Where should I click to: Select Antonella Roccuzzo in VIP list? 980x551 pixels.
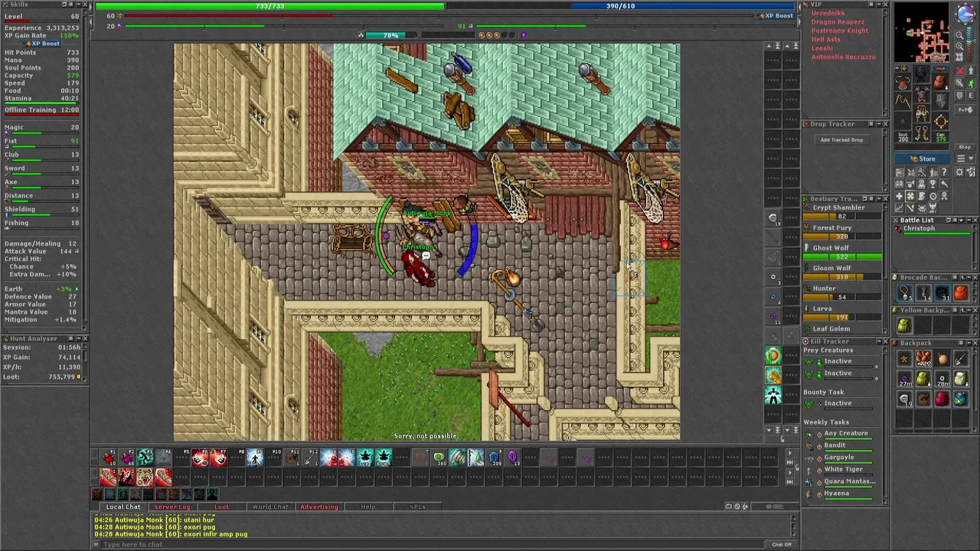[x=843, y=57]
